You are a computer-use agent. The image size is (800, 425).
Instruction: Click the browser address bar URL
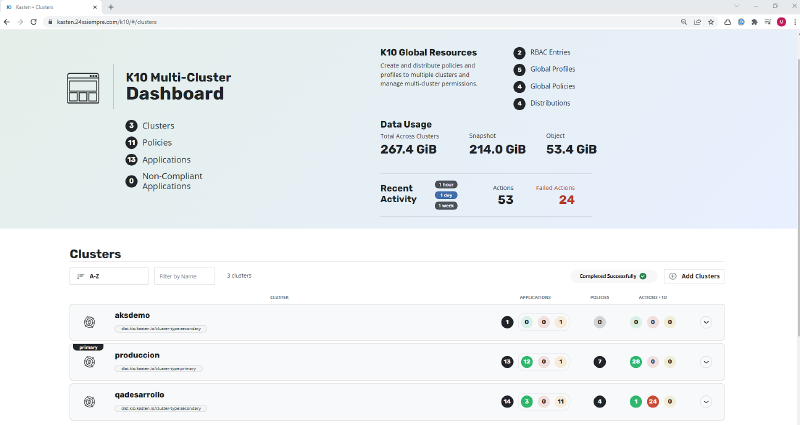[x=107, y=22]
